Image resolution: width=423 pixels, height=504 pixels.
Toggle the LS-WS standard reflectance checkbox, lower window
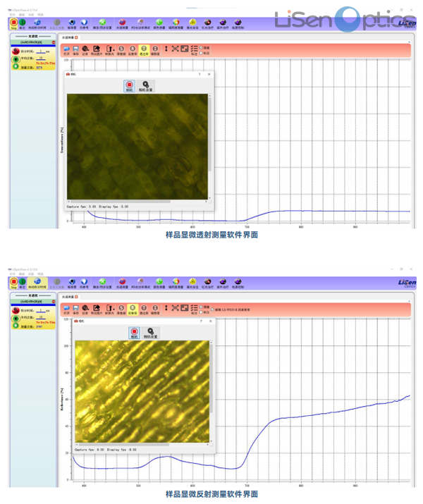click(x=212, y=309)
